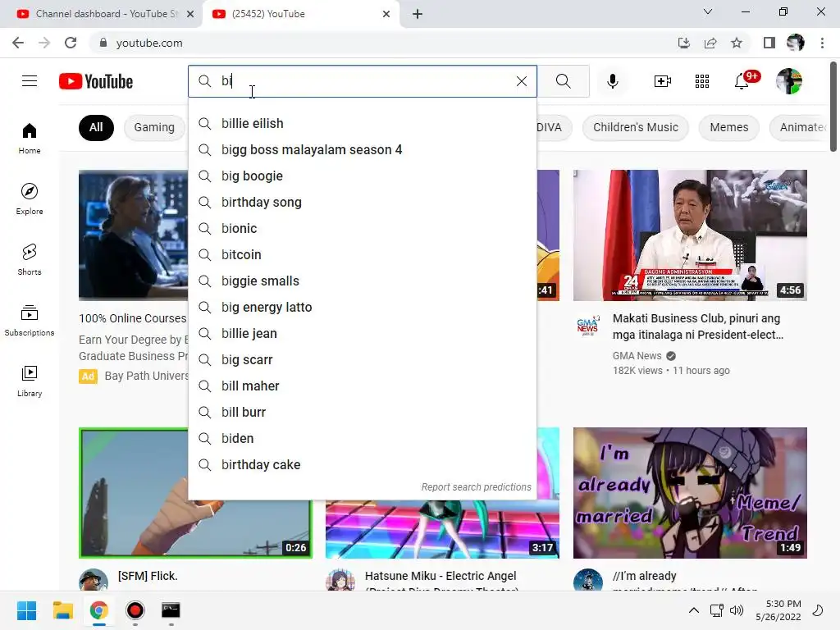Screen dimensions: 840x630
Task: Show hidden system tray icons
Action: point(694,610)
